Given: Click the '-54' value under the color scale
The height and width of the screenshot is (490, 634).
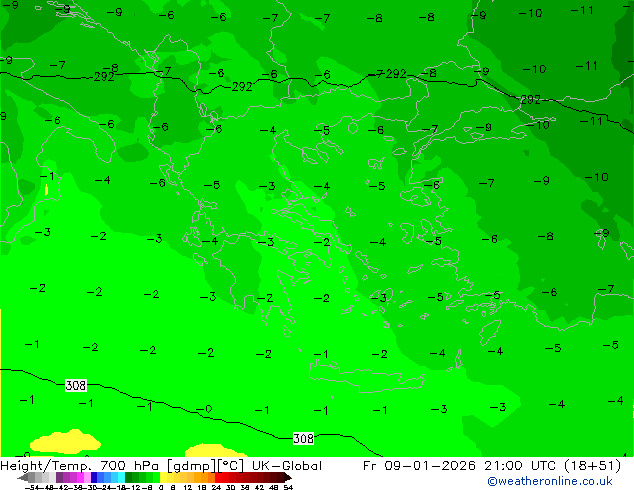Looking at the screenshot, I should (x=31, y=487).
